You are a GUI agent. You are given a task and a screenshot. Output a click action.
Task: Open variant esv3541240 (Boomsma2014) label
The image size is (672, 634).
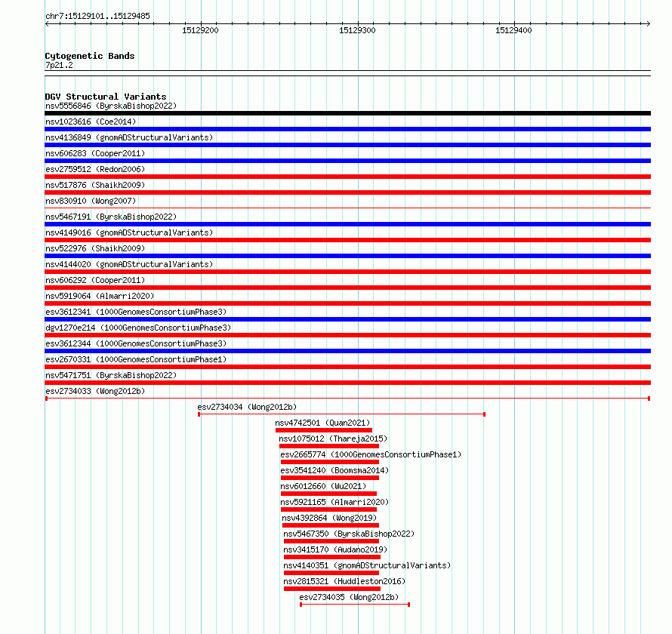[334, 470]
